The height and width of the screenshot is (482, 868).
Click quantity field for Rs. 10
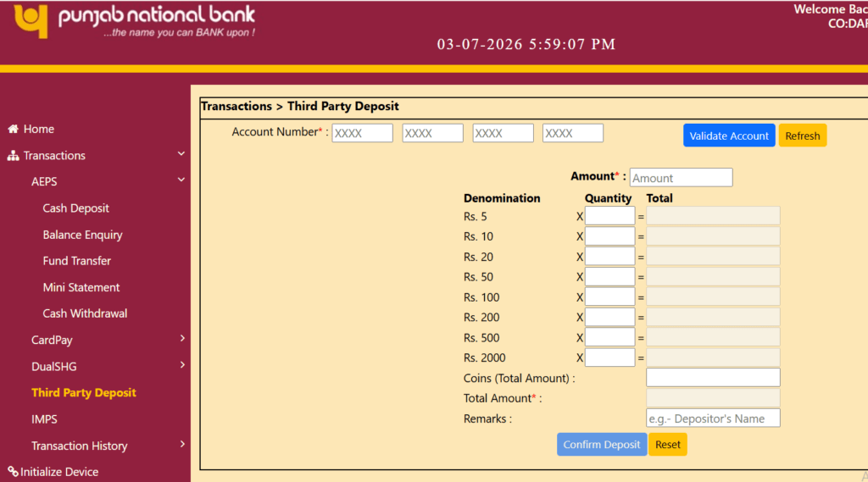pyautogui.click(x=609, y=236)
